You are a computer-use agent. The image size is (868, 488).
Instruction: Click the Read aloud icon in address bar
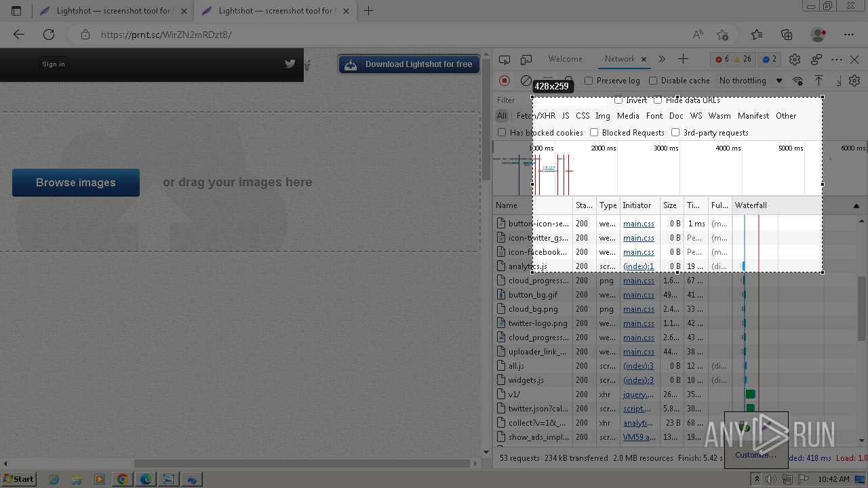tap(698, 35)
